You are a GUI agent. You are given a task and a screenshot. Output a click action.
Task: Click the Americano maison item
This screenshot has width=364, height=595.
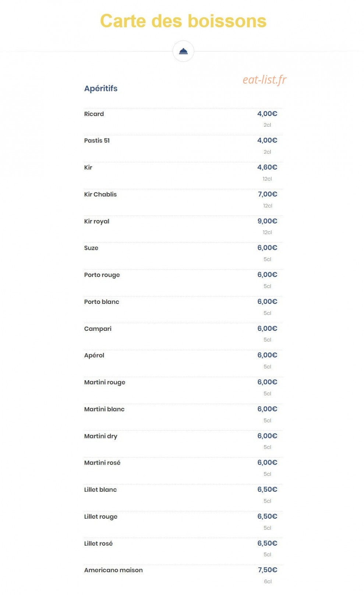click(113, 570)
